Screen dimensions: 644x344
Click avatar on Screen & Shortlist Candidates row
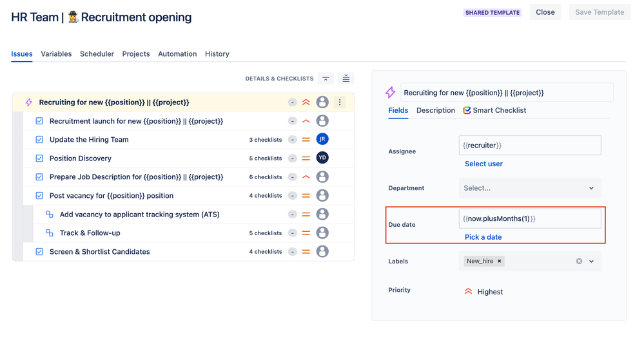coord(322,251)
